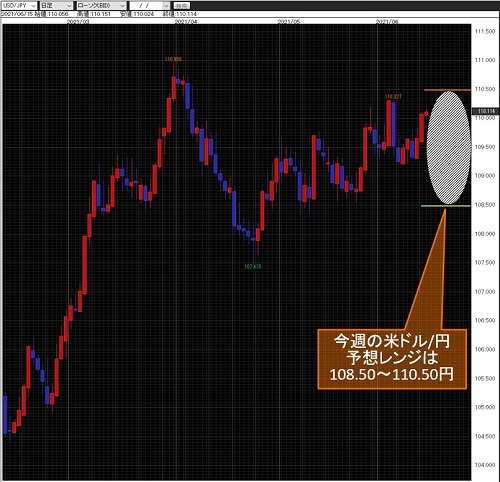Screen dimensions: 500x482
Task: Click the current price tag 110.114 on the axis
Action: (x=486, y=111)
